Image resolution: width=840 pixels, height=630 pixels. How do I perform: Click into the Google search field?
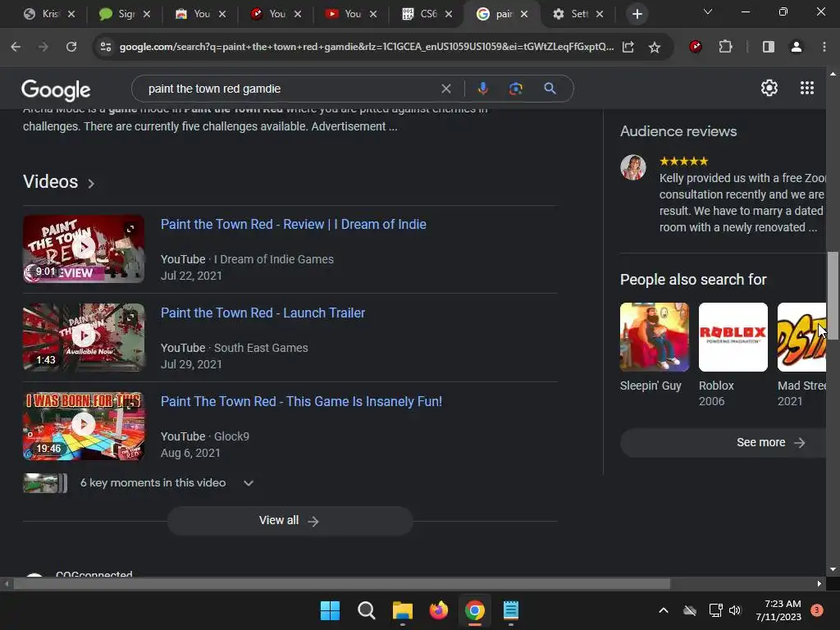[290, 89]
